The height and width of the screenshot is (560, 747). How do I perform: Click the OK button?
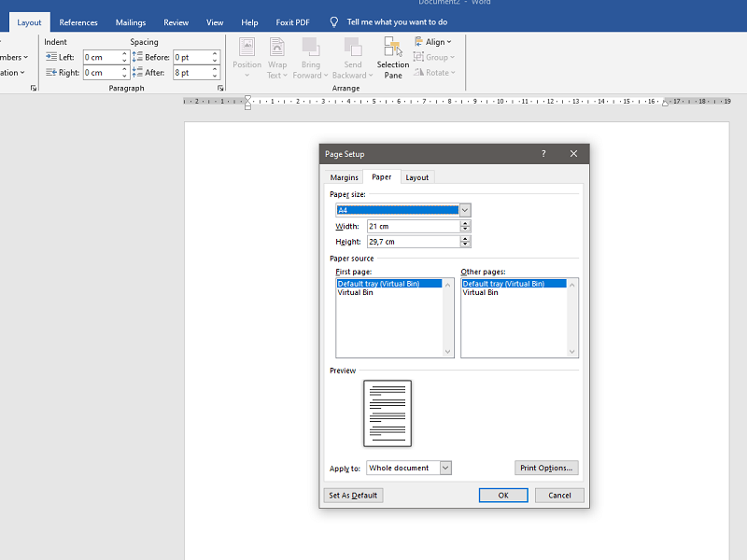tap(503, 496)
